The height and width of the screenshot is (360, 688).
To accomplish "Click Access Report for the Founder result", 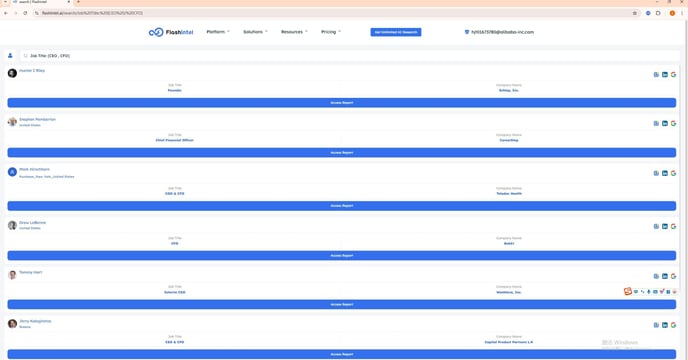I will [x=342, y=103].
